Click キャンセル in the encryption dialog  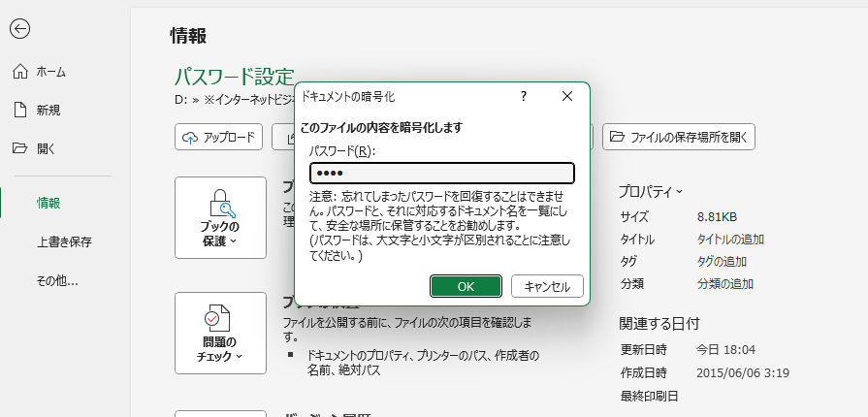(547, 286)
